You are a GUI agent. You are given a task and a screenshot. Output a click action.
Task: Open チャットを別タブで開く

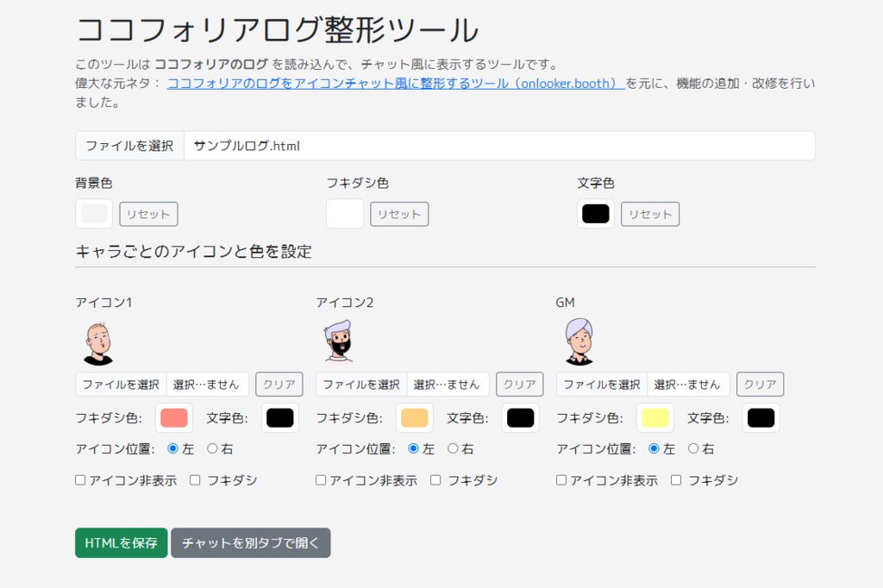click(x=250, y=542)
